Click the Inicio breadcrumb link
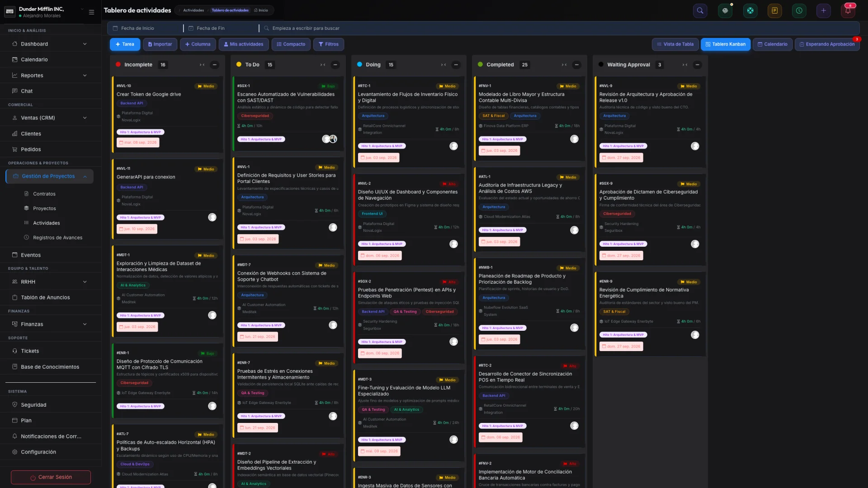The width and height of the screenshot is (868, 488). coord(261,10)
